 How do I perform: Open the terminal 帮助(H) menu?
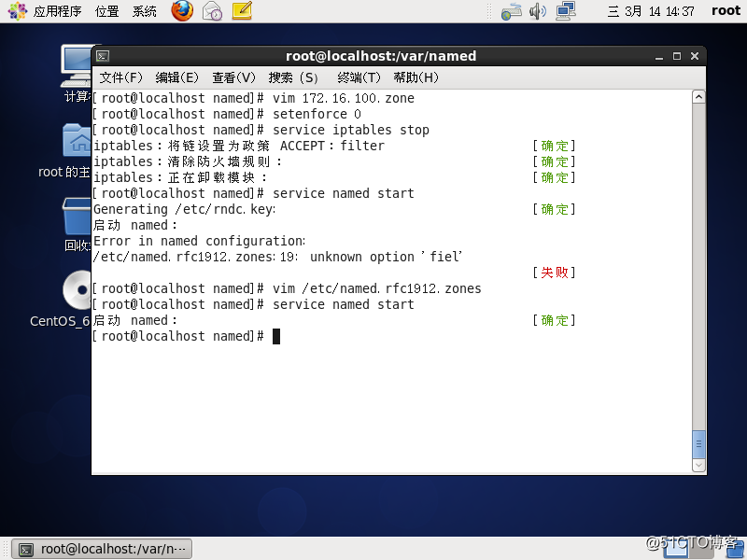pos(416,77)
